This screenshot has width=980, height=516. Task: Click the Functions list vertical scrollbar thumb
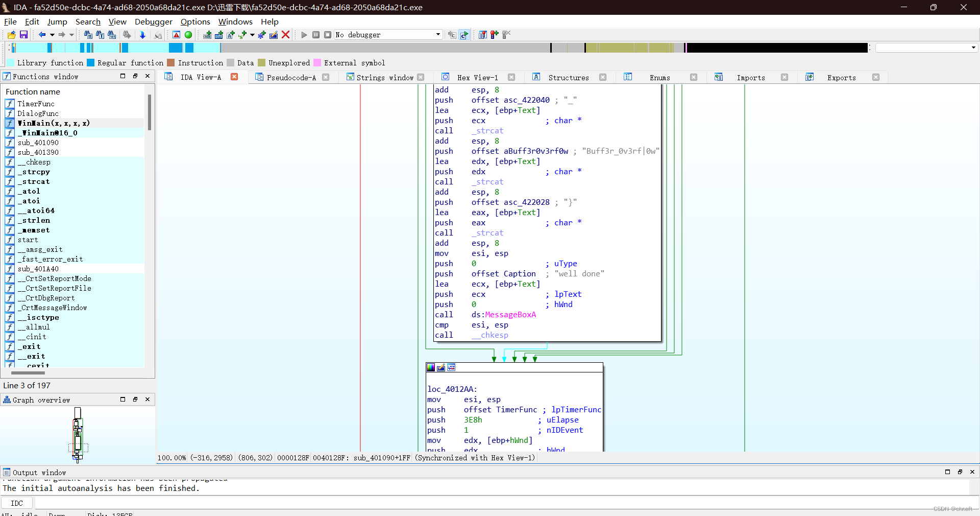(150, 112)
